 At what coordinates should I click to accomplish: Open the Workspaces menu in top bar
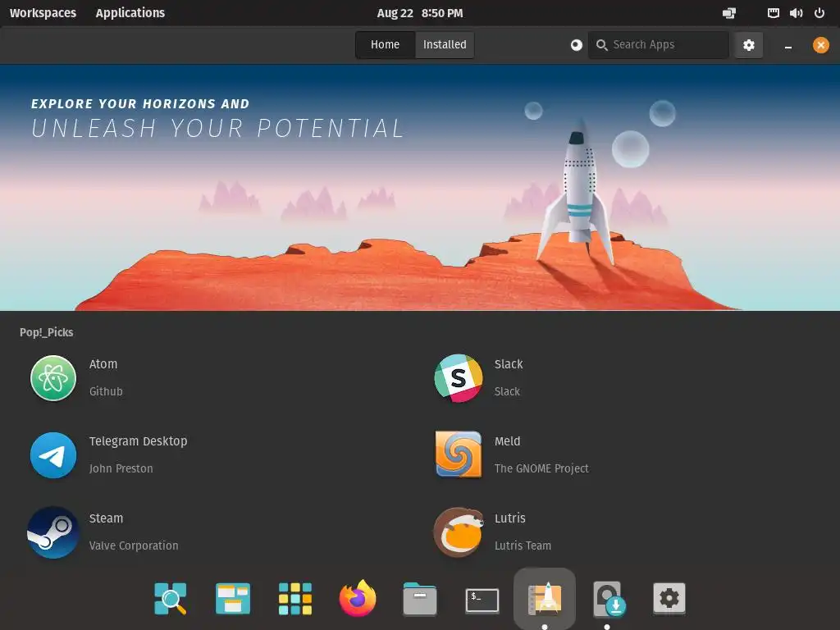coord(43,13)
